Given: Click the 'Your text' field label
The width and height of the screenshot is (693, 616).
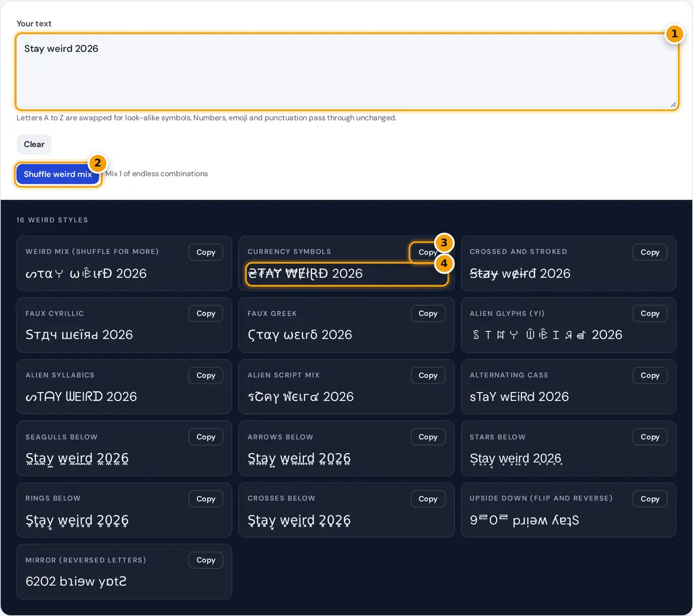Looking at the screenshot, I should pos(34,24).
